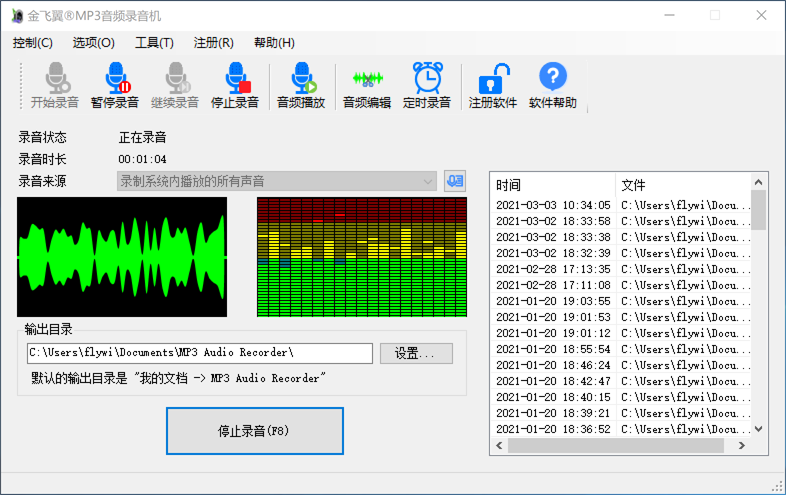This screenshot has height=495, width=786.
Task: Select the 2021-02-28 17:13:35 recording entry
Action: click(x=553, y=269)
